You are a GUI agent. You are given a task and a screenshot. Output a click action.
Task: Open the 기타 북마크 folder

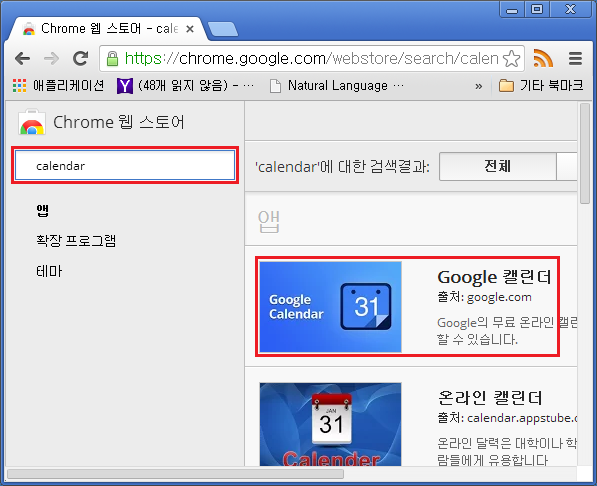point(541,86)
